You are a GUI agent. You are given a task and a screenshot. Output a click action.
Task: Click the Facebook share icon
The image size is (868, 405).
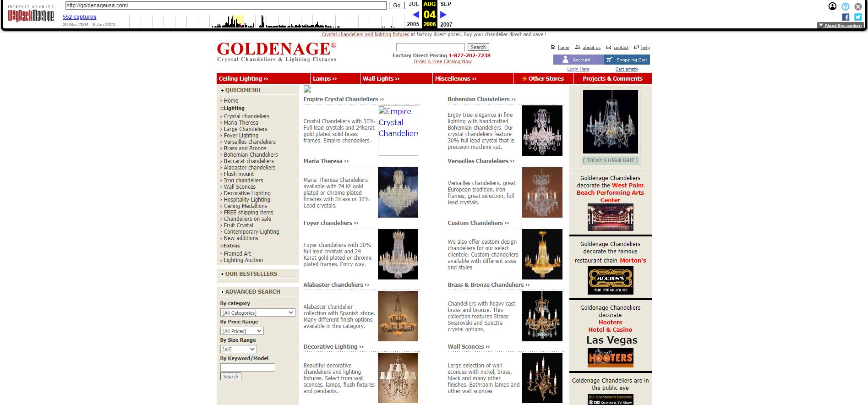(846, 17)
